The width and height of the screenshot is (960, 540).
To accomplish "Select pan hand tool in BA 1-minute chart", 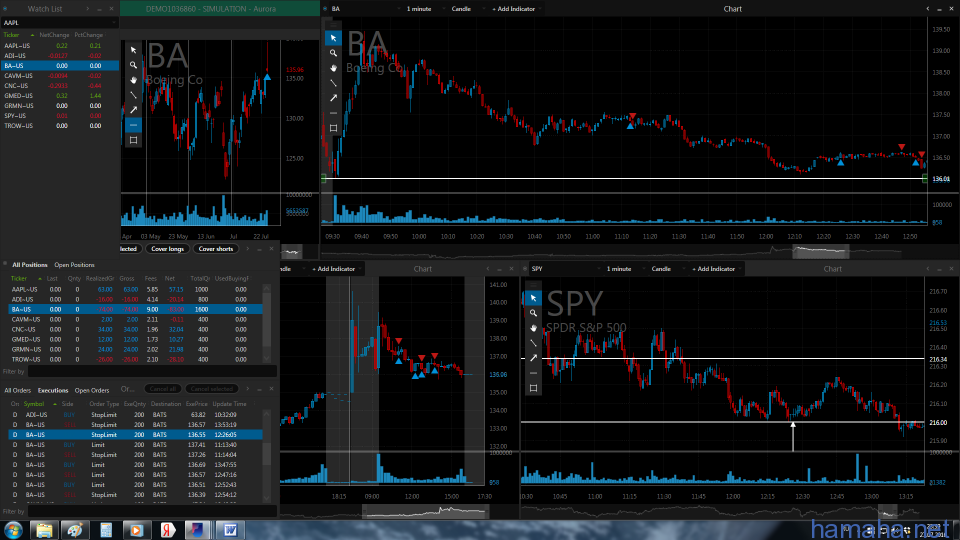I will (333, 68).
